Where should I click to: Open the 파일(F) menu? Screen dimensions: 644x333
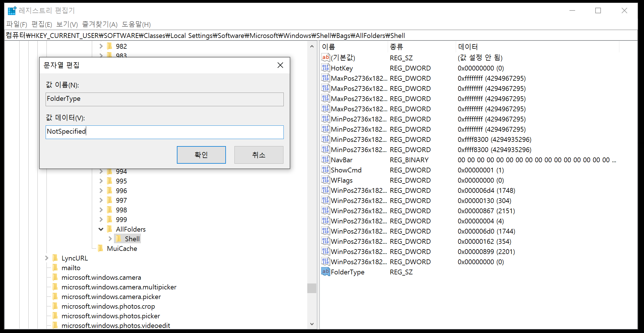point(17,24)
